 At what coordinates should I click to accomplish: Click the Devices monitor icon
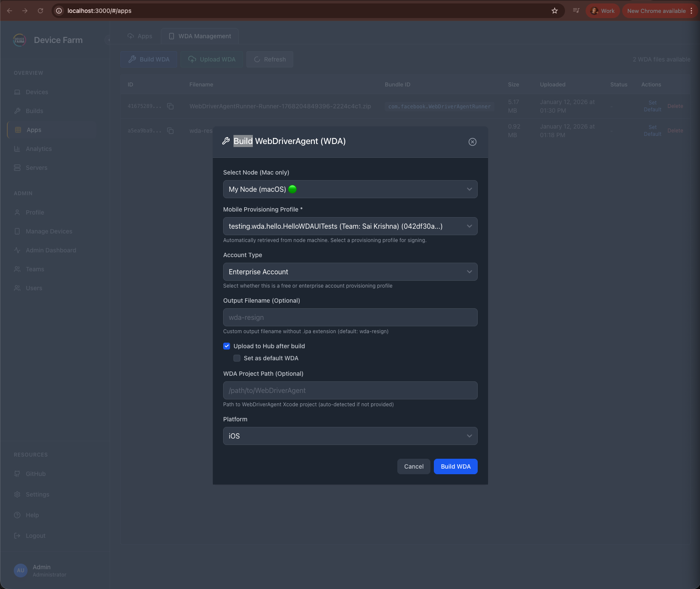pyautogui.click(x=17, y=92)
